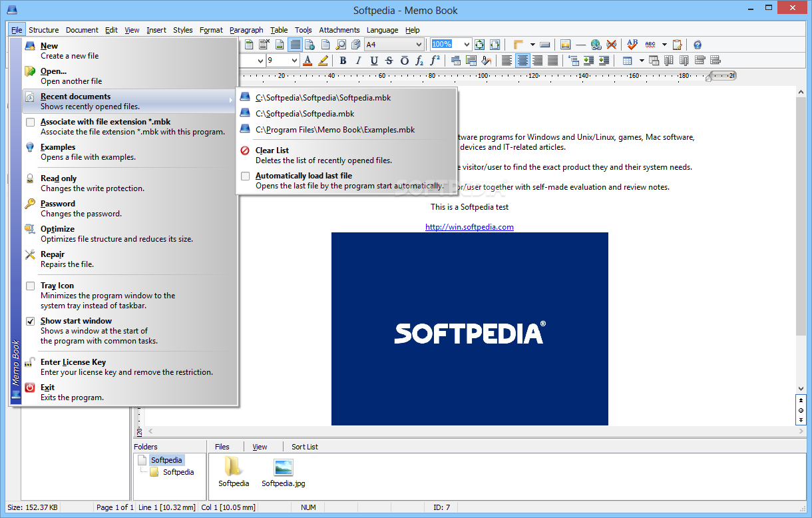Click the justify alignment icon

pos(552,61)
